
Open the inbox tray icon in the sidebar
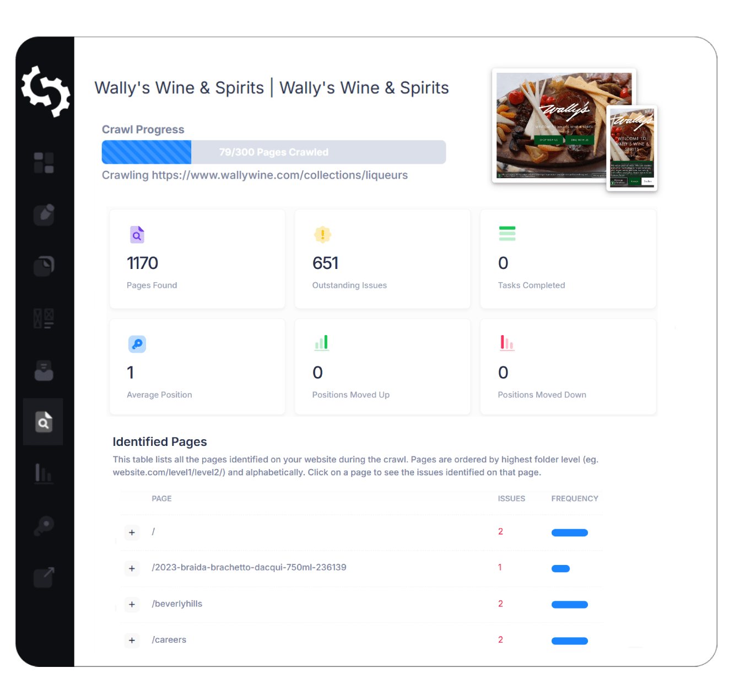(44, 370)
